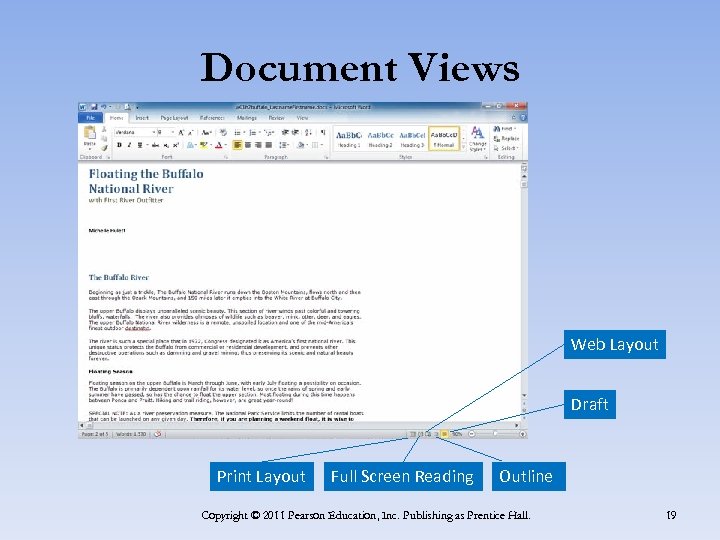Click the zoom slider handle
The height and width of the screenshot is (540, 720).
click(x=495, y=434)
